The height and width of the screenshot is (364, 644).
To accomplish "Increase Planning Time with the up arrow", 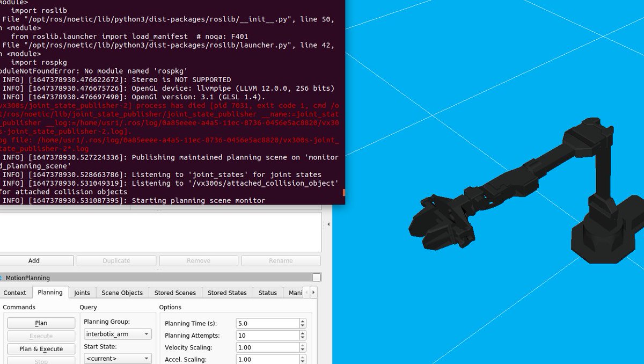I will click(303, 321).
